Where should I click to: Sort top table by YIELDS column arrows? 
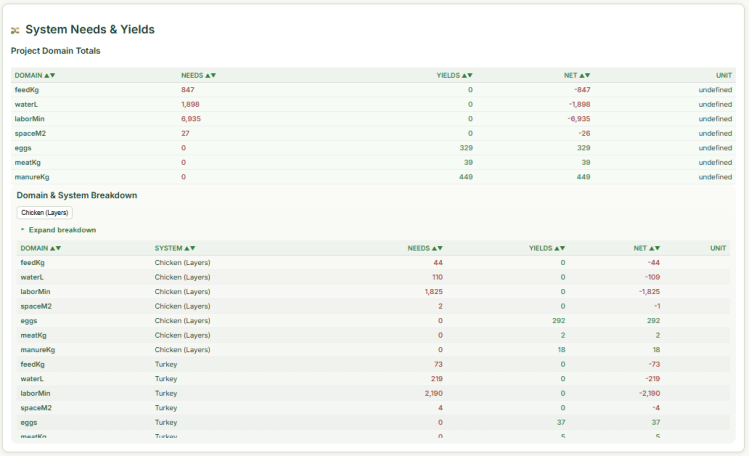[x=467, y=75]
